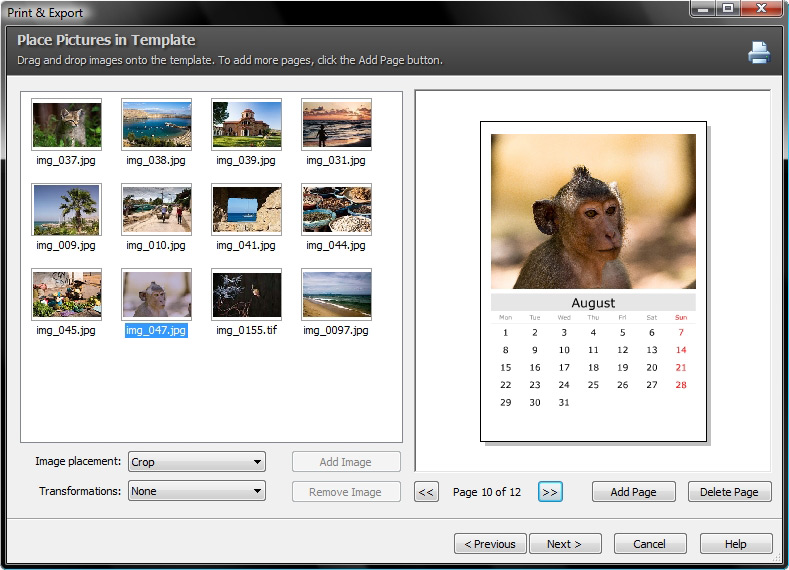Choose the palm tree thumbnail img_009.jpg

[66, 209]
